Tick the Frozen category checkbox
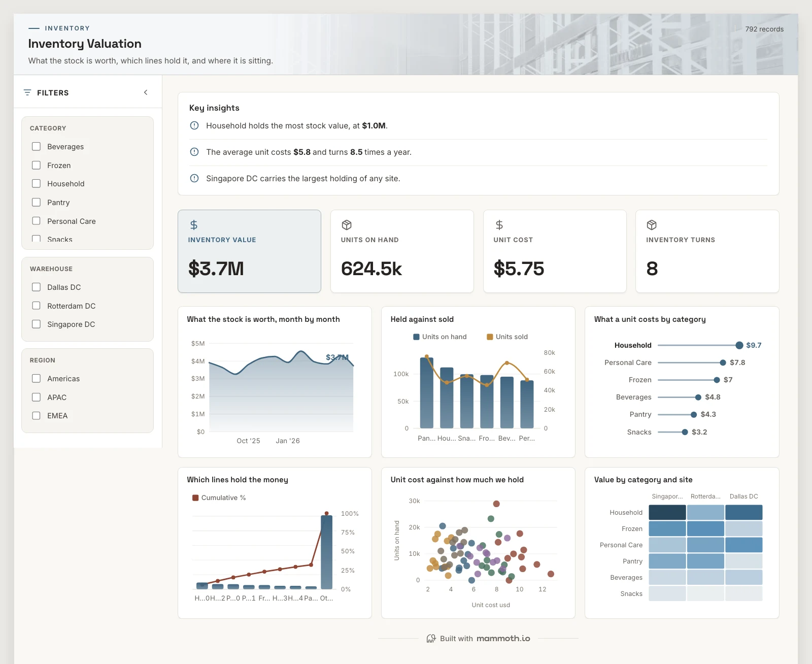 coord(36,165)
